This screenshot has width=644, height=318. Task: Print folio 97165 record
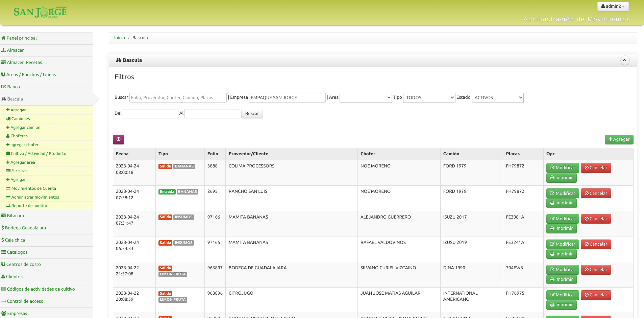pyautogui.click(x=562, y=254)
